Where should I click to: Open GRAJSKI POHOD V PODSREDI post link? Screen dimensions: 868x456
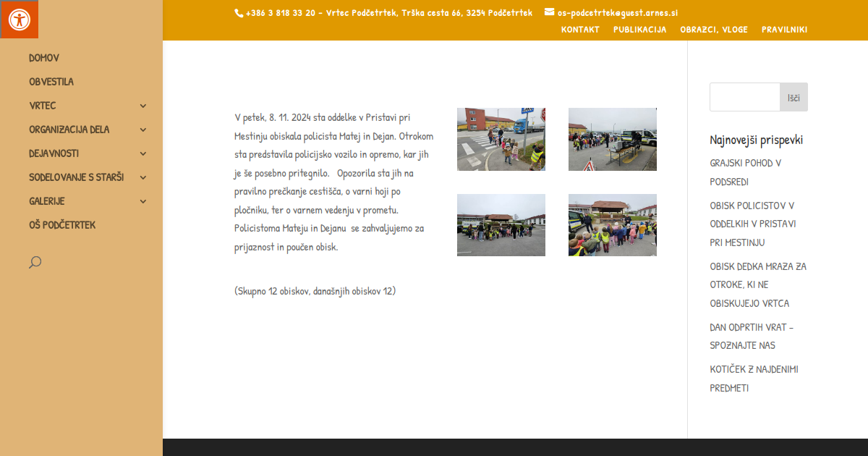[745, 172]
